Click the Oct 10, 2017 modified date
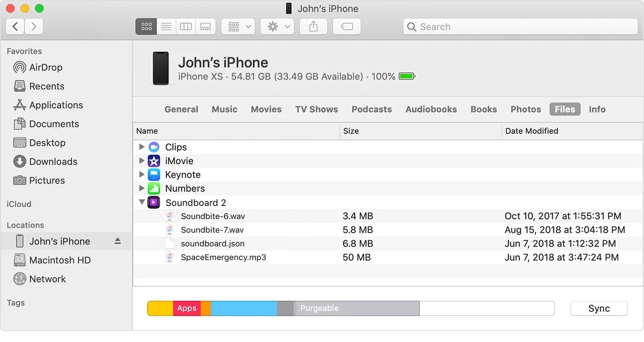Screen dimensions: 644x342 click(x=563, y=216)
